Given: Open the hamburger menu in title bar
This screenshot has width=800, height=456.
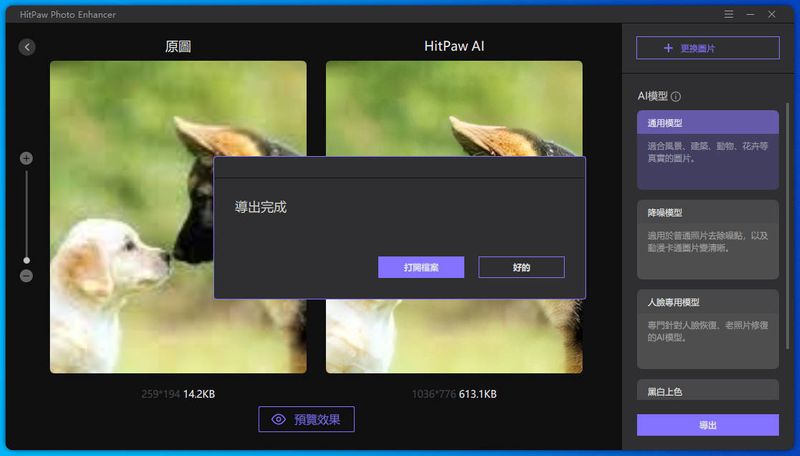Looking at the screenshot, I should pyautogui.click(x=729, y=14).
